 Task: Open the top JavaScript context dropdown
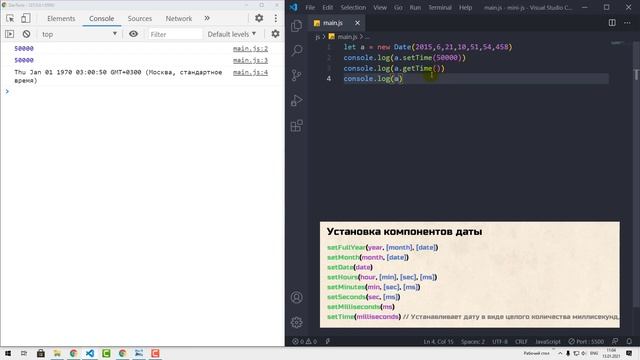pyautogui.click(x=79, y=34)
